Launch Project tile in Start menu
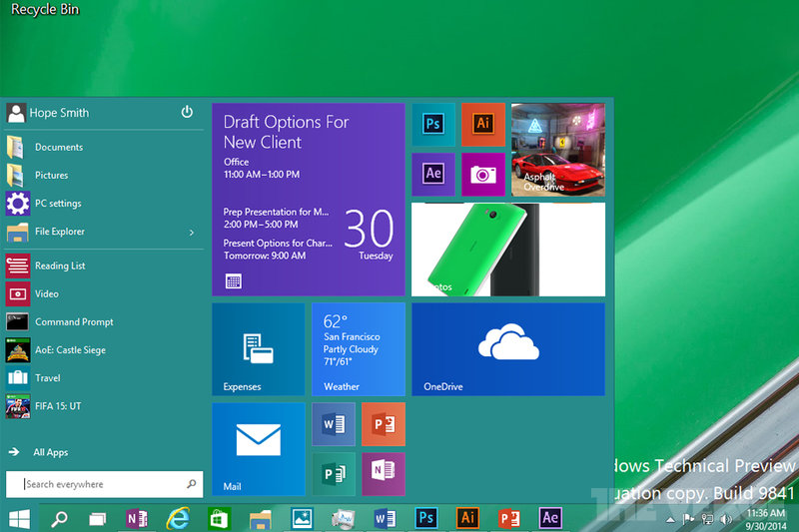The width and height of the screenshot is (799, 532). point(334,474)
